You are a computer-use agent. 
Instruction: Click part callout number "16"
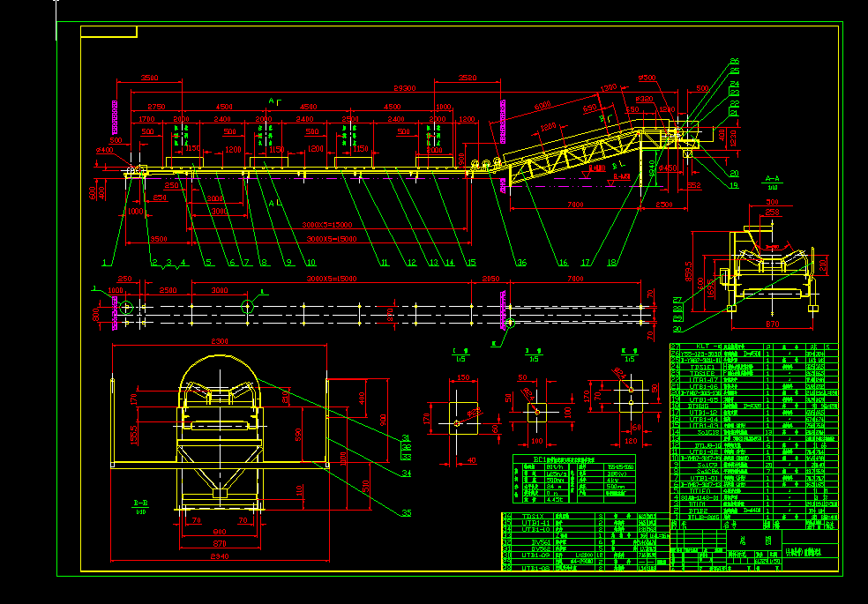tap(563, 263)
